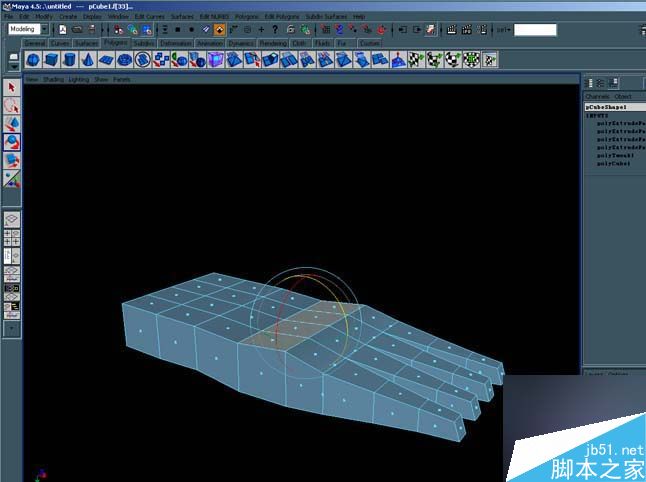Open the Polygons menu in the menu bar
Viewport: 646px width, 482px height.
point(247,17)
